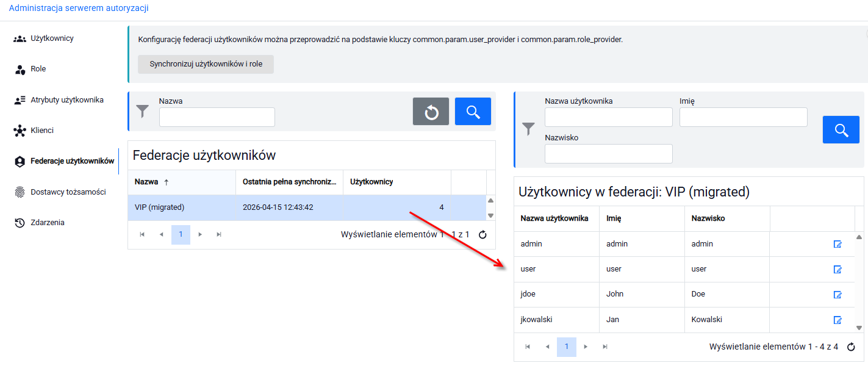Go to next page of users

click(586, 347)
